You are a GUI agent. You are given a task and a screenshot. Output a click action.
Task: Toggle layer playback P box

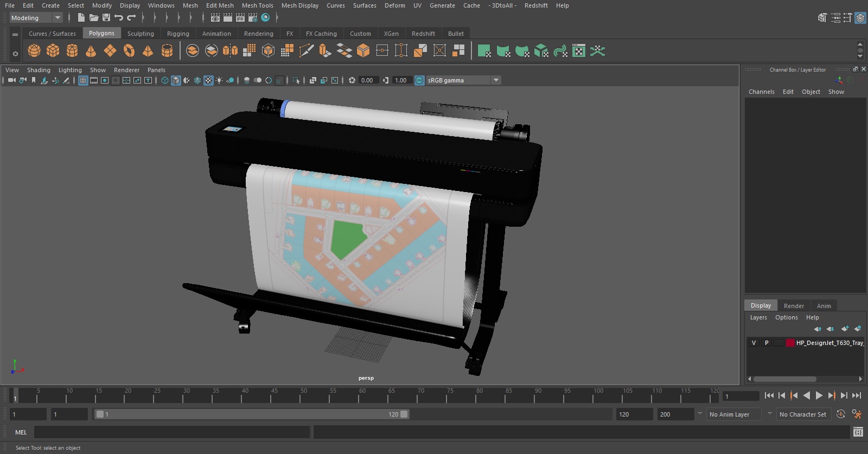point(767,343)
